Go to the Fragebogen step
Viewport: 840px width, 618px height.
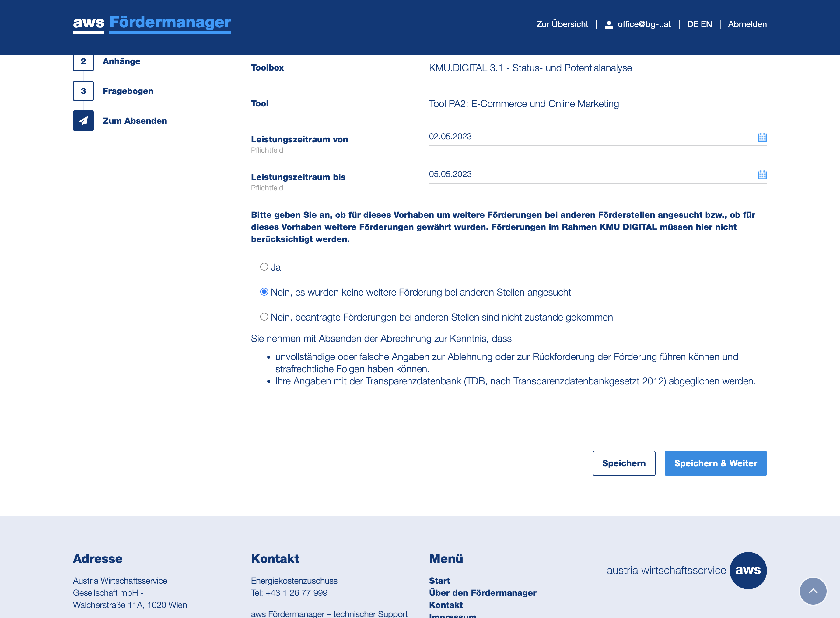click(x=128, y=91)
